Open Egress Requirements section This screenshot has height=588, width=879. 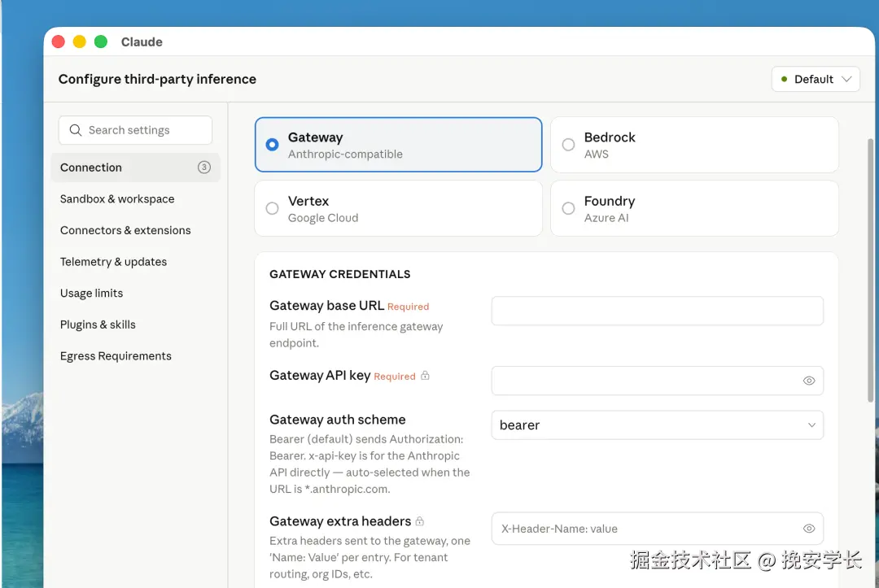pos(116,355)
